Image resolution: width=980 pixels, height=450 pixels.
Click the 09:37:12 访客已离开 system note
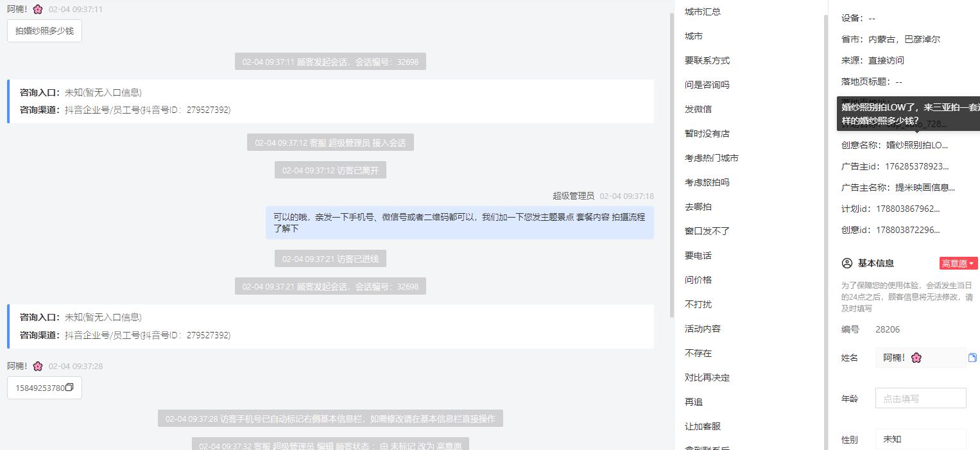pyautogui.click(x=331, y=170)
